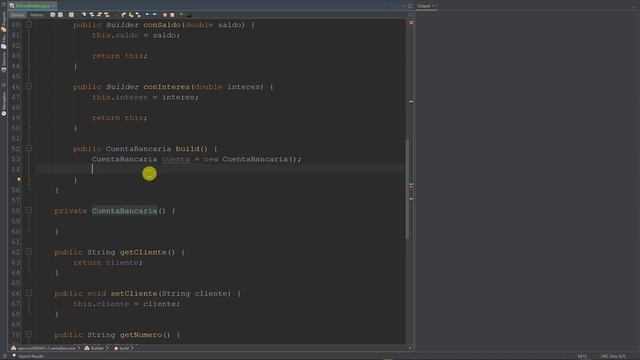Toggle Bookmark on current line
Viewport: 640px width, 360px height.
pos(138,15)
